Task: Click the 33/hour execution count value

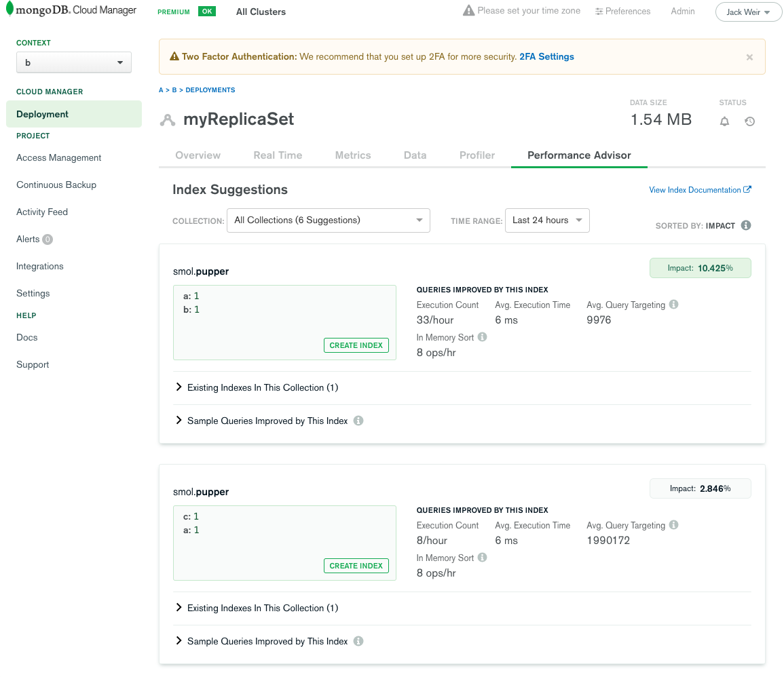Action: click(435, 320)
